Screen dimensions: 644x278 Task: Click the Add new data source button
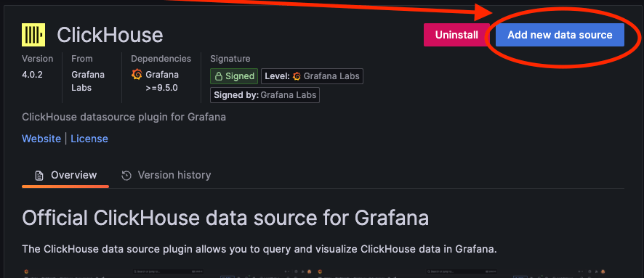point(560,35)
